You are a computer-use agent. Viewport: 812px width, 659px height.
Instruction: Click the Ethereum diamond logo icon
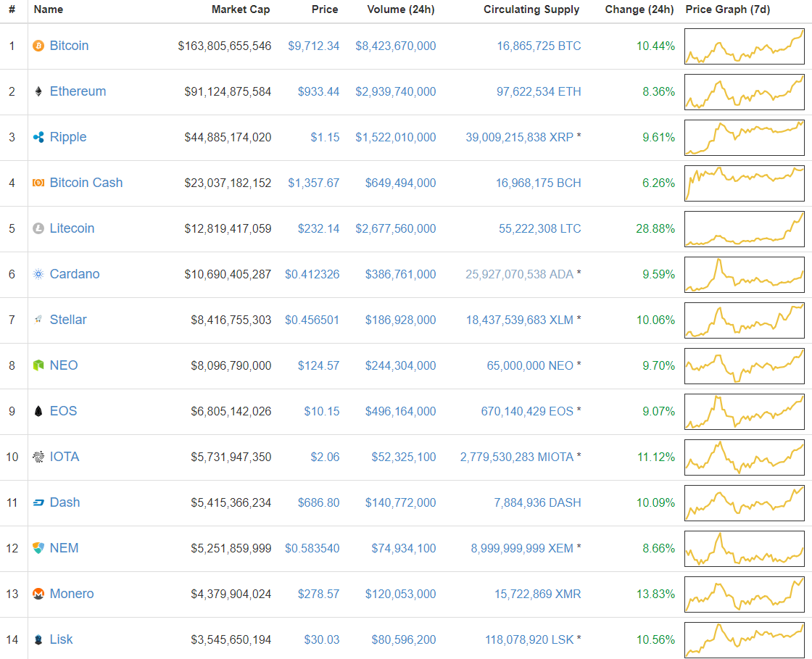(38, 91)
